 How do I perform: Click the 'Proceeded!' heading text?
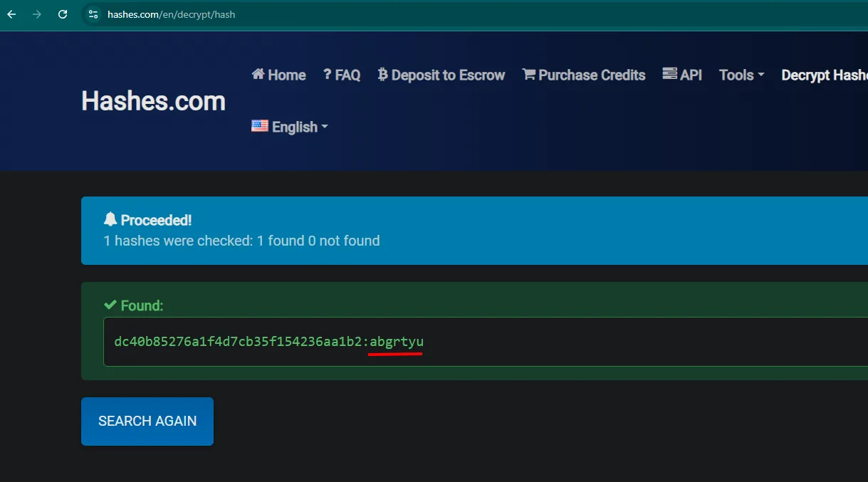pyautogui.click(x=156, y=220)
